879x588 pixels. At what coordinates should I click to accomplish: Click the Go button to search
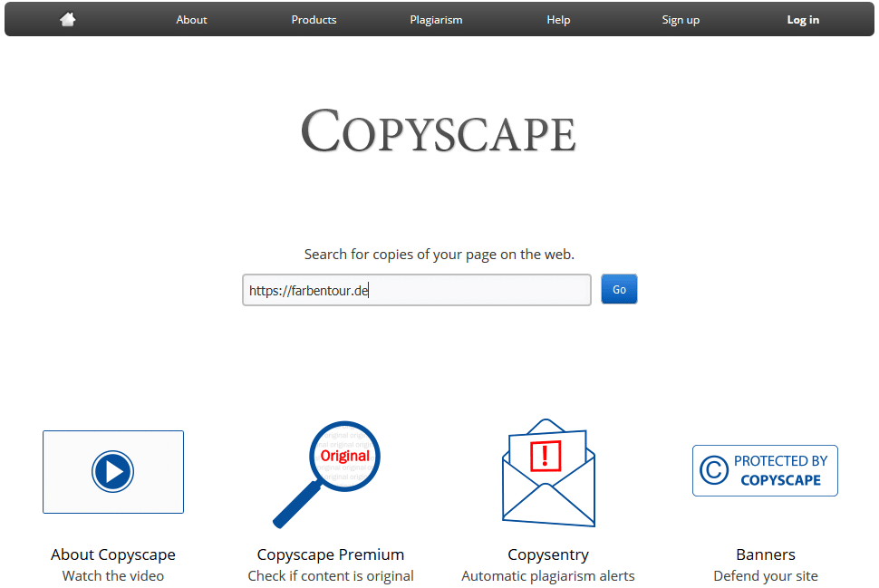[x=619, y=289]
